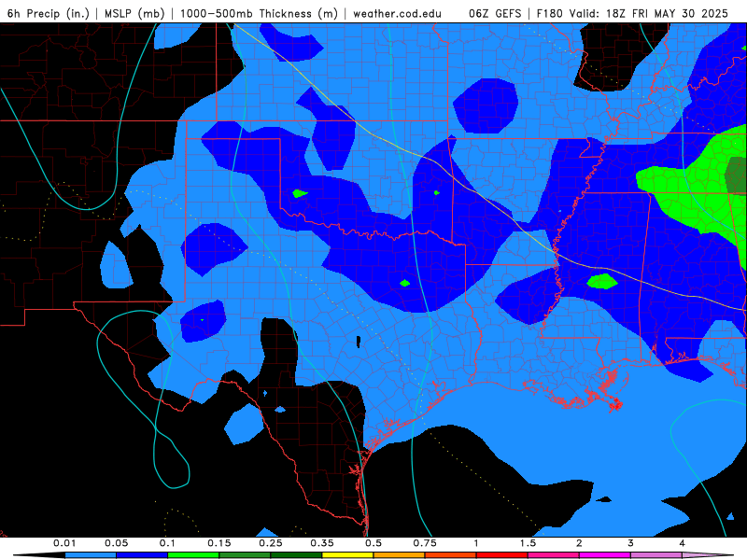Click the colorbar label reading 3
Viewport: 747px width, 560px height.
coord(631,543)
